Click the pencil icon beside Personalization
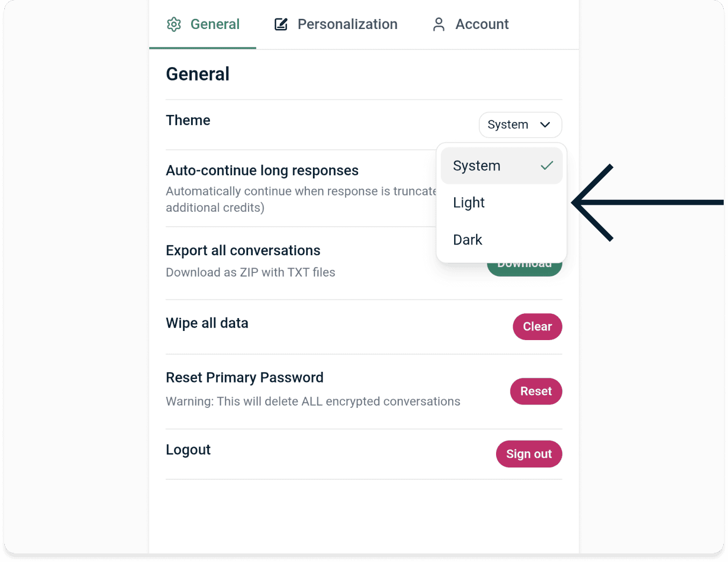Image resolution: width=728 pixels, height=562 pixels. tap(281, 24)
